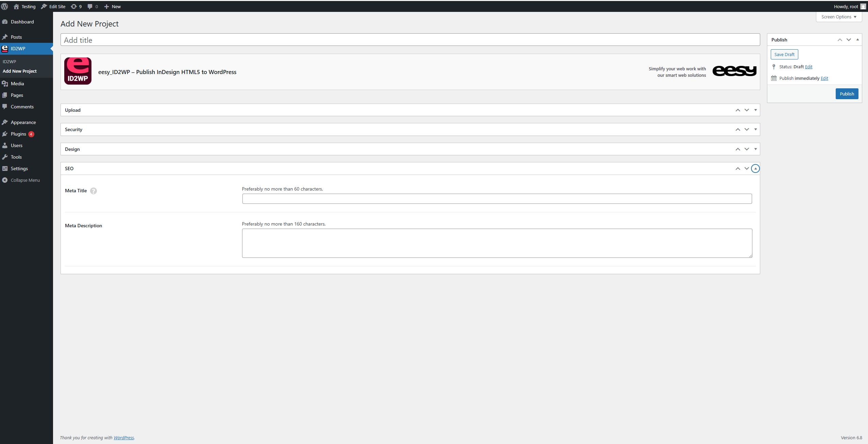
Task: Move Upload panel up
Action: pos(738,110)
